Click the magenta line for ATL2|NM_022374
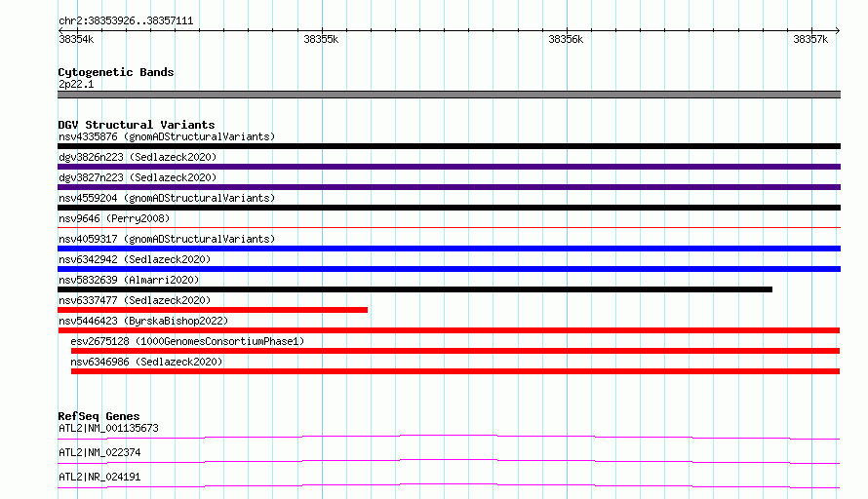Image resolution: width=868 pixels, height=499 pixels. (x=449, y=461)
